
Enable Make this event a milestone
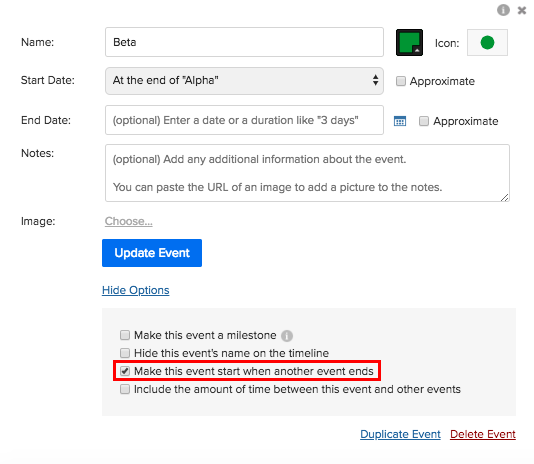coord(125,335)
